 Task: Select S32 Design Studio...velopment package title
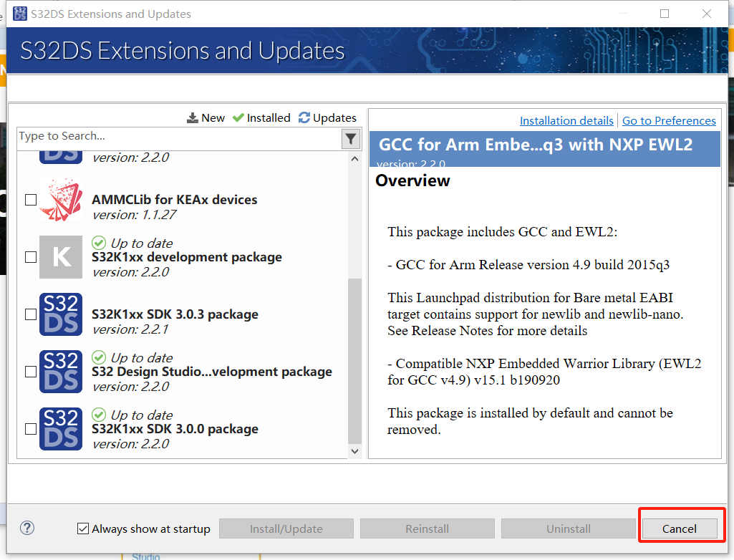click(x=211, y=371)
